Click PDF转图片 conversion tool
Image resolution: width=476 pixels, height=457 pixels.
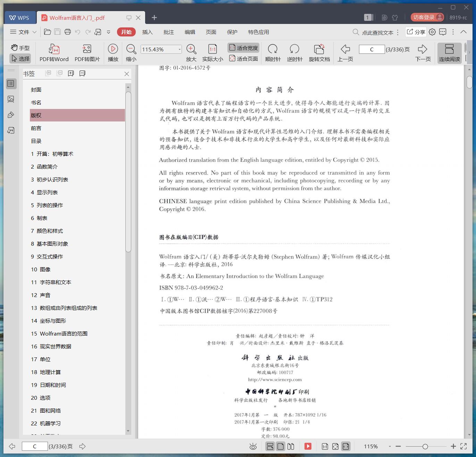(x=87, y=53)
